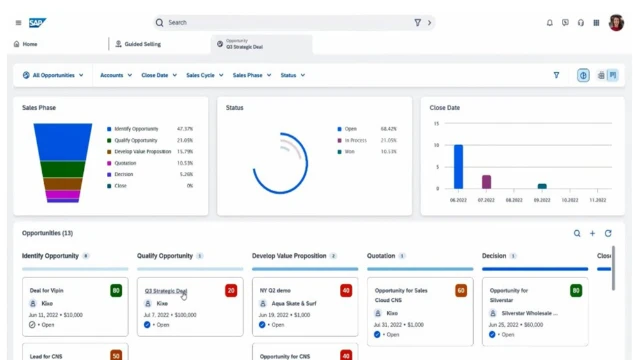This screenshot has height=360, width=640.
Task: Open Opportunity for Sales Cloud CNS card
Action: click(x=420, y=312)
